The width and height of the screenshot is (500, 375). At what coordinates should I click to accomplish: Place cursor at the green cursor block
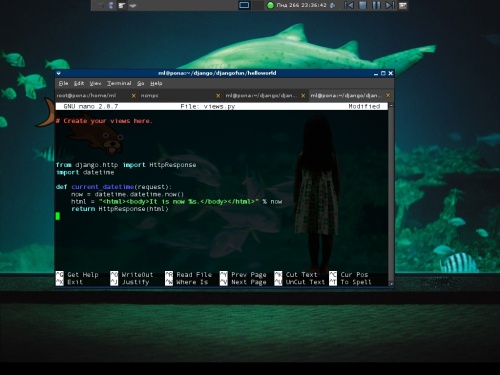58,216
